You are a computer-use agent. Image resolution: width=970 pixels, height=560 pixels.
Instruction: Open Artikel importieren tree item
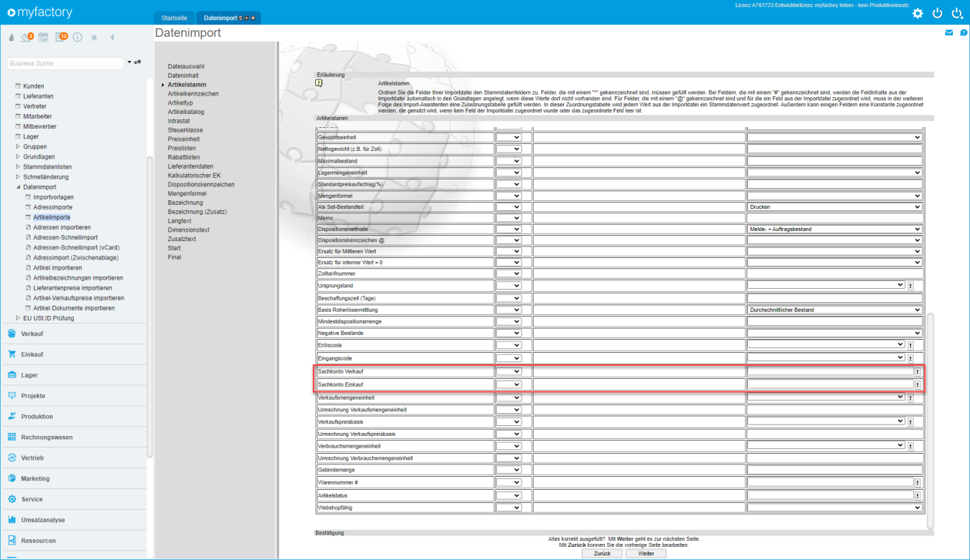[58, 267]
